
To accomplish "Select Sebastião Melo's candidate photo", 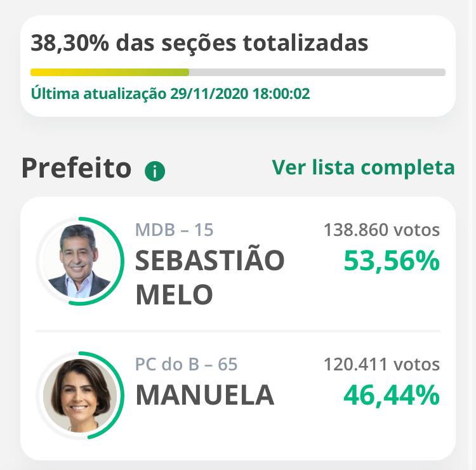I will point(80,261).
